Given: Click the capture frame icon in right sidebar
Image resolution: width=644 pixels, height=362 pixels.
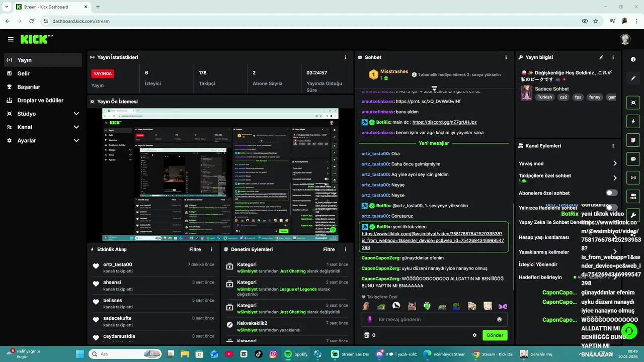Looking at the screenshot, I should (633, 103).
